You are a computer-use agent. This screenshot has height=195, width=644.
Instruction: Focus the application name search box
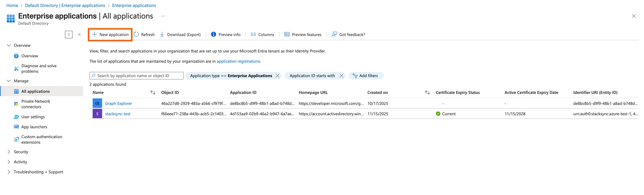(136, 76)
